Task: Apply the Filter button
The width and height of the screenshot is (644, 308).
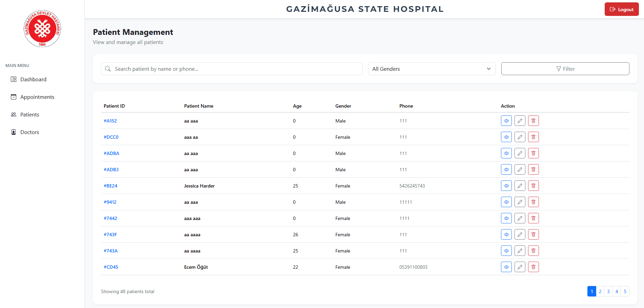Action: [x=565, y=69]
